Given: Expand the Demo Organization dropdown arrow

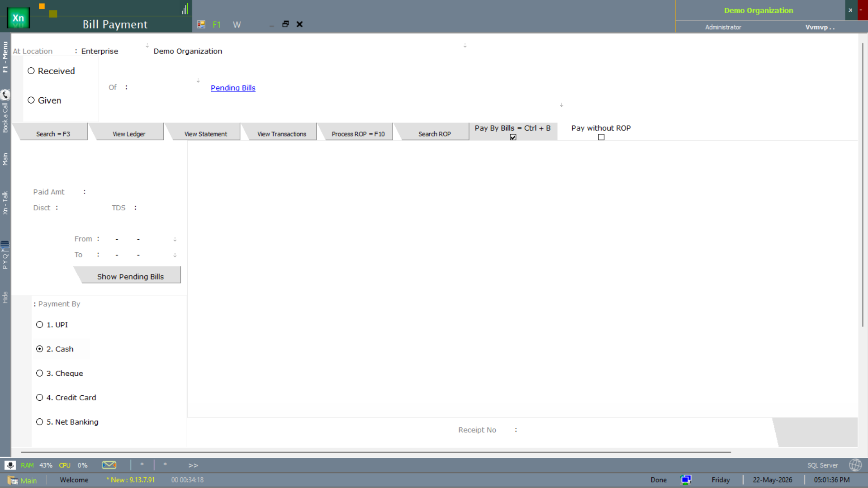Looking at the screenshot, I should click(x=465, y=46).
